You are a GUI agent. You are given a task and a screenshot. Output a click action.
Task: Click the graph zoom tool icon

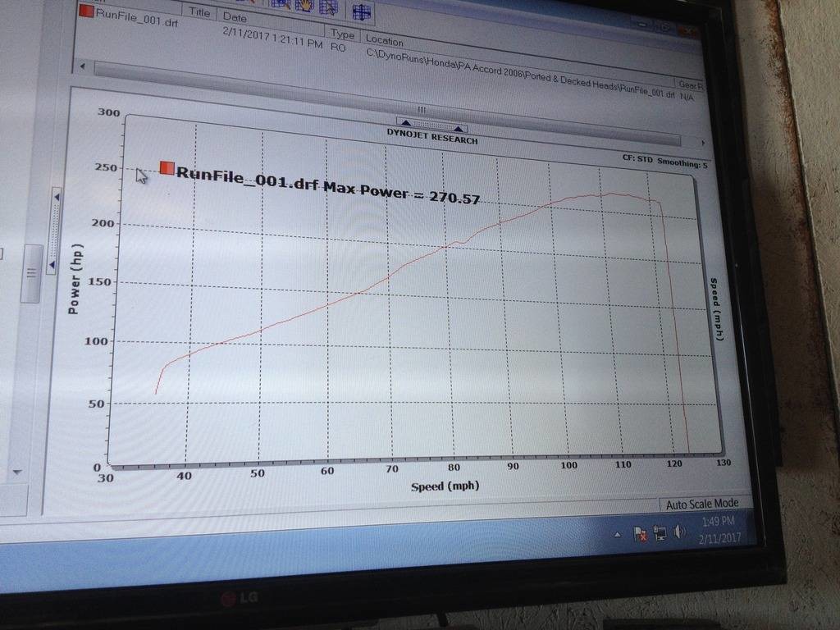coord(282,4)
